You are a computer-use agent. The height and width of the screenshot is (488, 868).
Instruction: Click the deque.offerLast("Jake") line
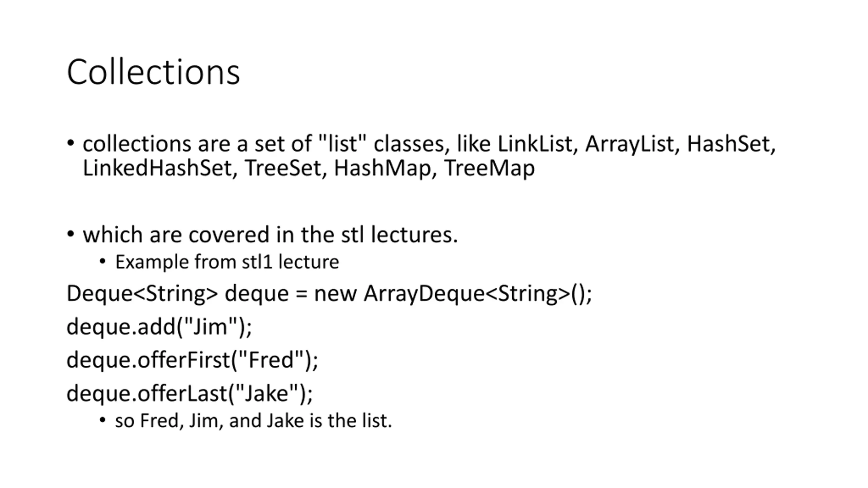190,394
